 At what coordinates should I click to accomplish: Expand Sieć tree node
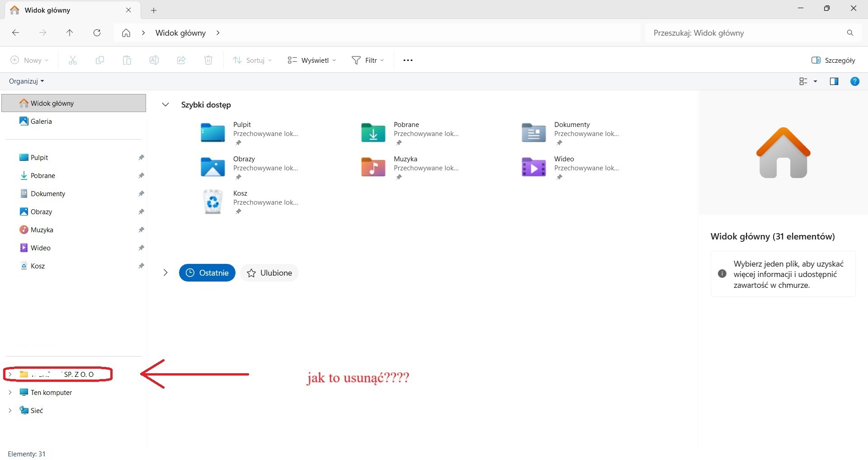coord(10,410)
